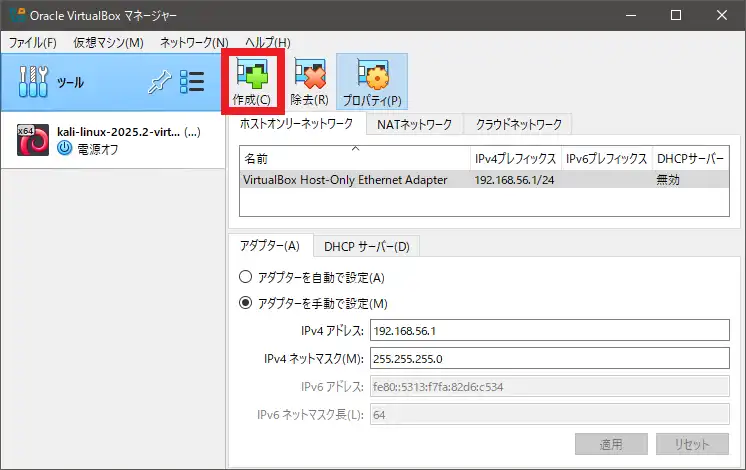Switch to クラウドネットワーク tab
Screen dimensions: 746x470
pyautogui.click(x=519, y=125)
